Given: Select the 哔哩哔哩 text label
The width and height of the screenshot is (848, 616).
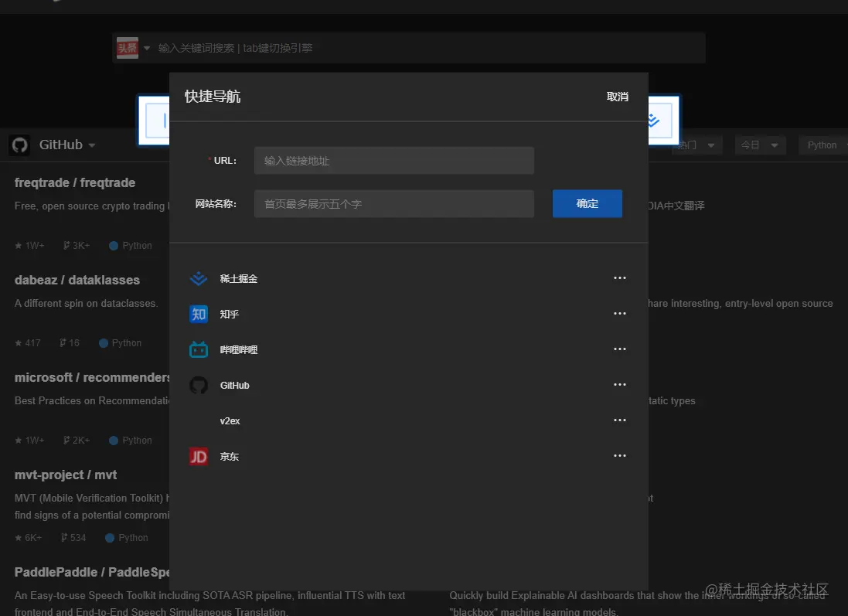Looking at the screenshot, I should [x=239, y=350].
